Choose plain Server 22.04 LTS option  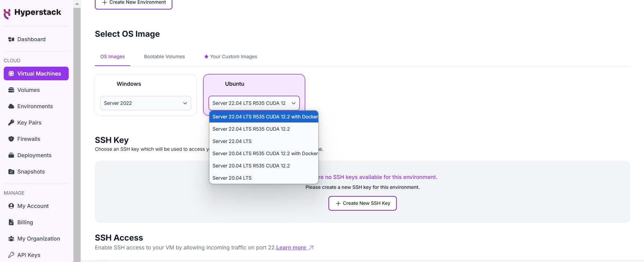tap(264, 141)
